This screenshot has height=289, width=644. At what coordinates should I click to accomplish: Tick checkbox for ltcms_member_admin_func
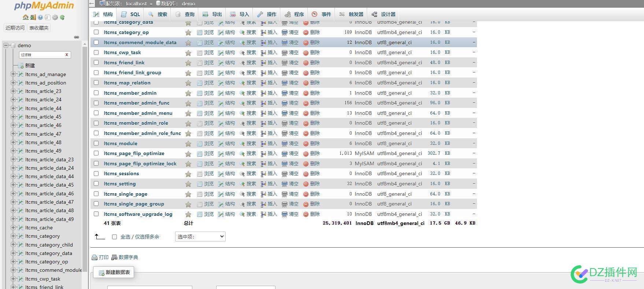96,103
